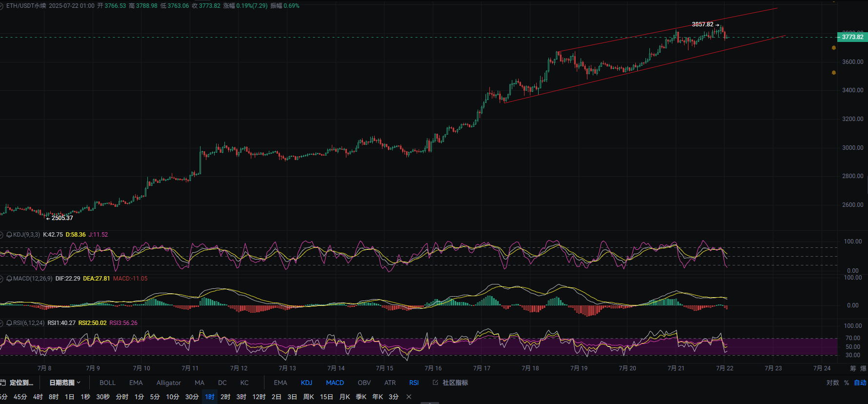Select the active 1时 interval
Screen dimensions: 868x404
[210, 397]
